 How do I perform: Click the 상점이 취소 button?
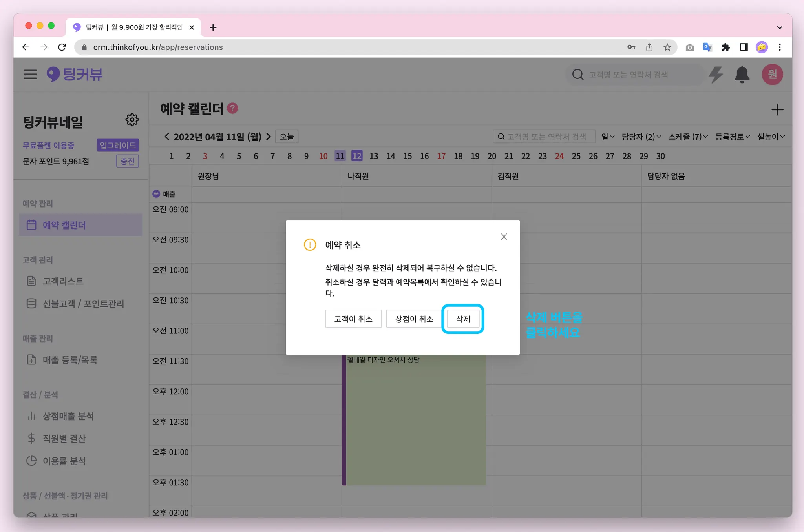(414, 319)
